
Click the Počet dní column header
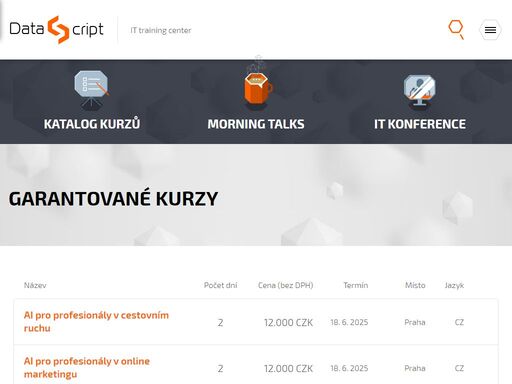click(x=220, y=285)
